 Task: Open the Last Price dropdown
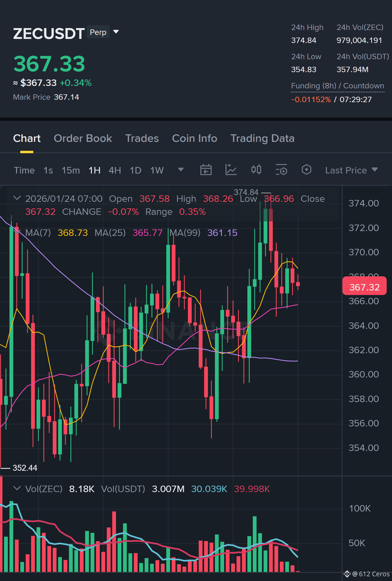click(351, 170)
